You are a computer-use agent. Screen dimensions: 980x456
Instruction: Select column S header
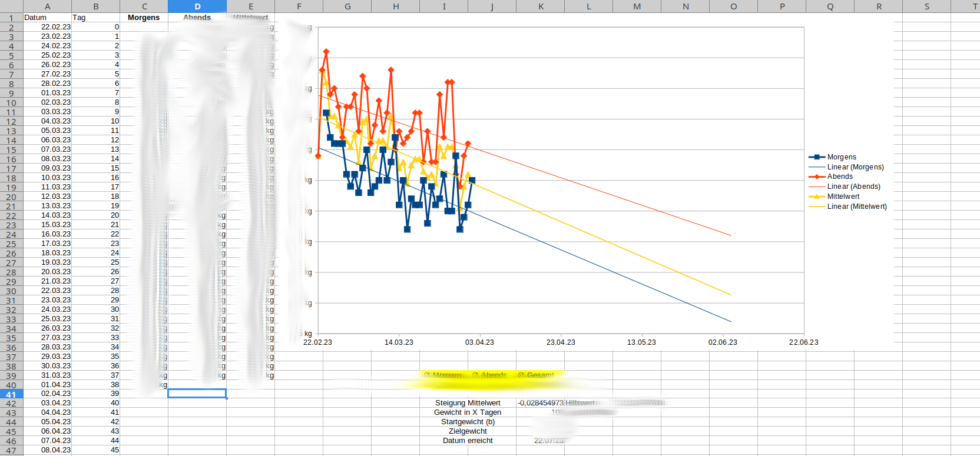[926, 6]
